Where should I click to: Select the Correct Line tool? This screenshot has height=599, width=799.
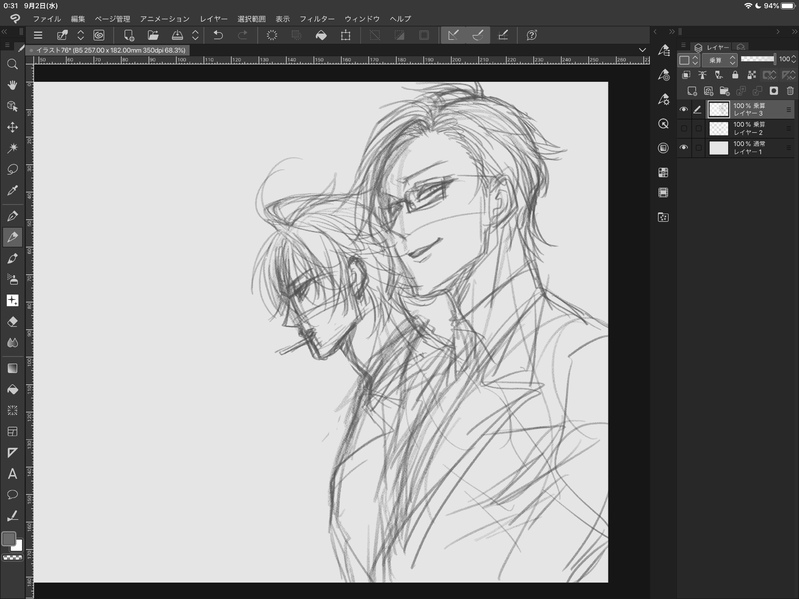pyautogui.click(x=12, y=516)
